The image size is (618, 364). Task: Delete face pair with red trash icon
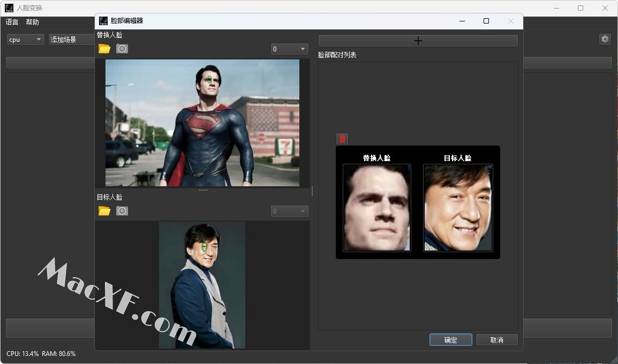[342, 139]
